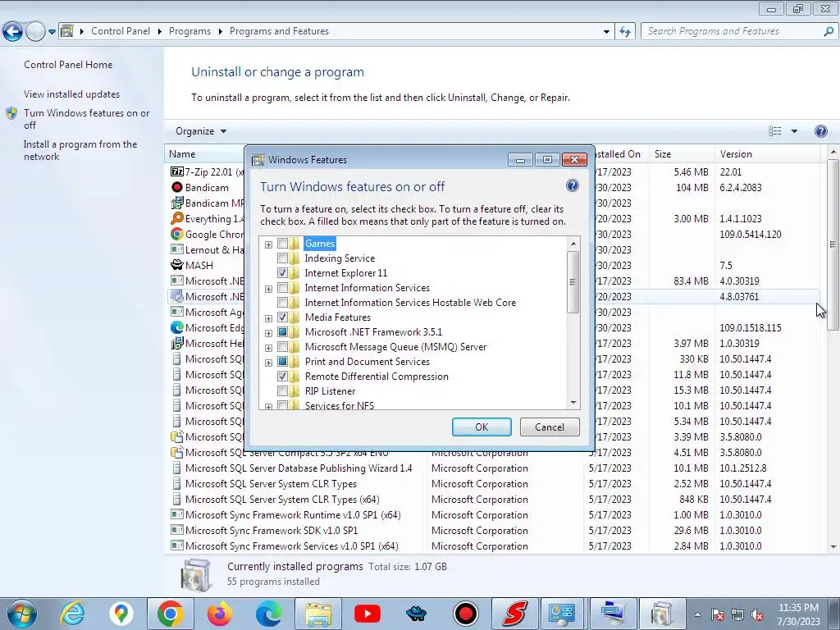Viewport: 840px width, 630px height.
Task: Uncheck the Internet Explorer 11 checkbox
Action: click(282, 272)
